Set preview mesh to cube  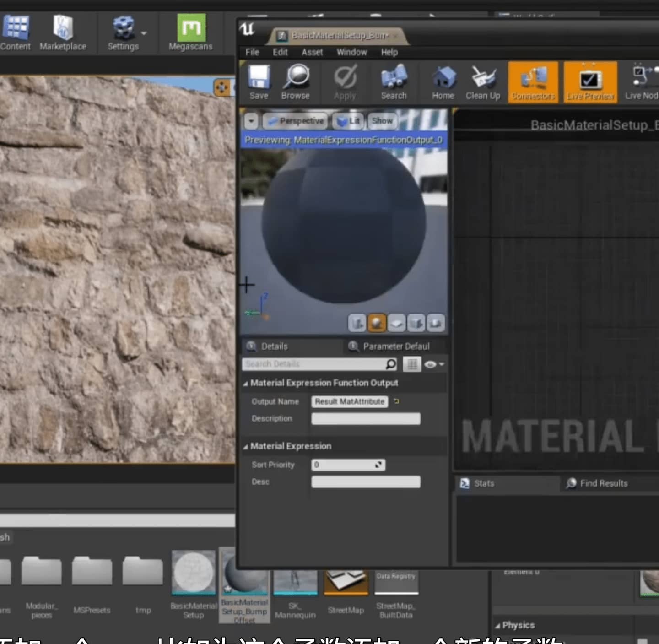416,323
